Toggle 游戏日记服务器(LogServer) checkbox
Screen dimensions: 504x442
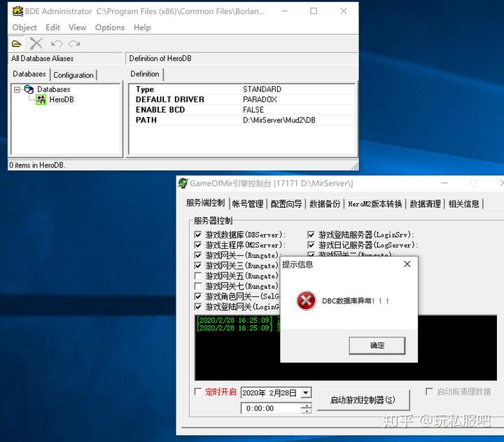pyautogui.click(x=311, y=245)
